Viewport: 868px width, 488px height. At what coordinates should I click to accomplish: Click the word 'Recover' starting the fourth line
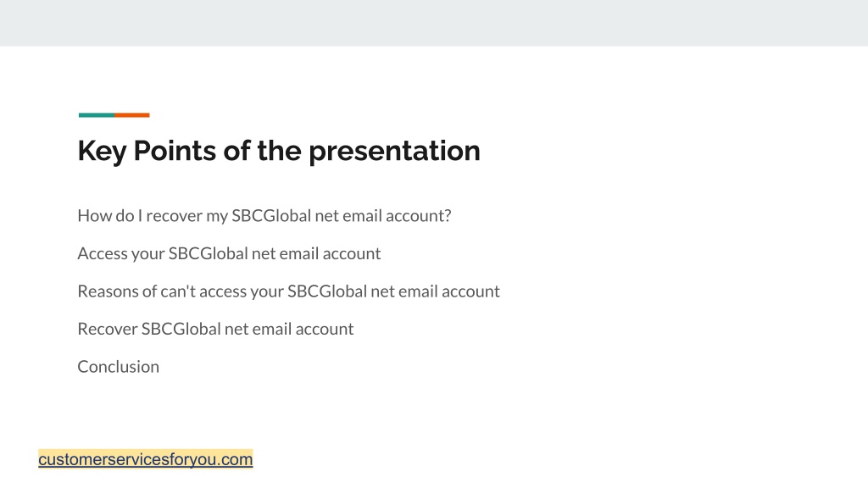click(108, 329)
